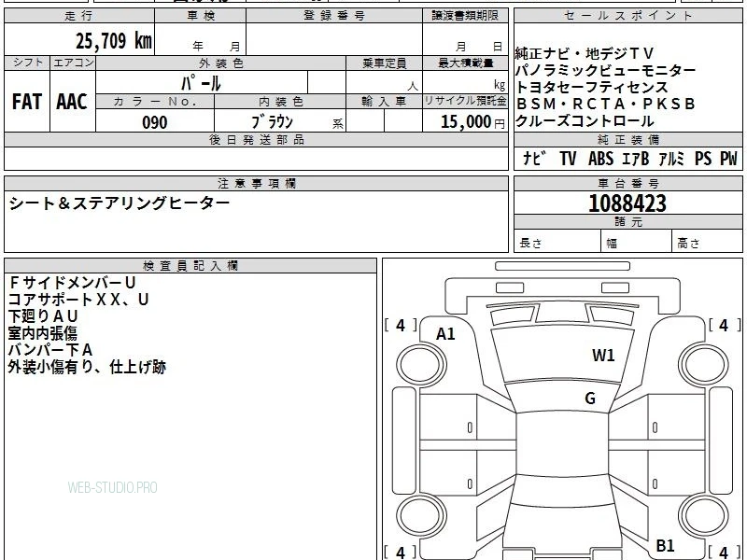Click the 車検 header cell
Viewport: 747px width, 560px height.
(x=201, y=16)
